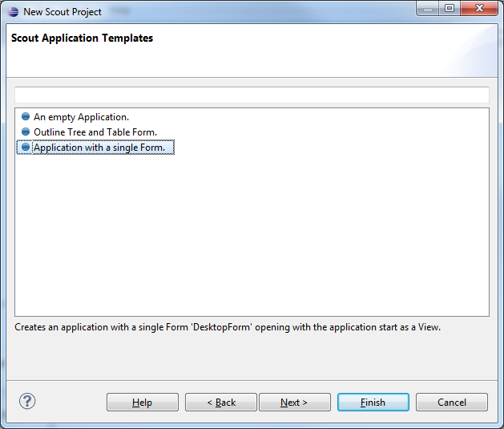Proceed with the Next button
The image size is (504, 429).
click(295, 402)
